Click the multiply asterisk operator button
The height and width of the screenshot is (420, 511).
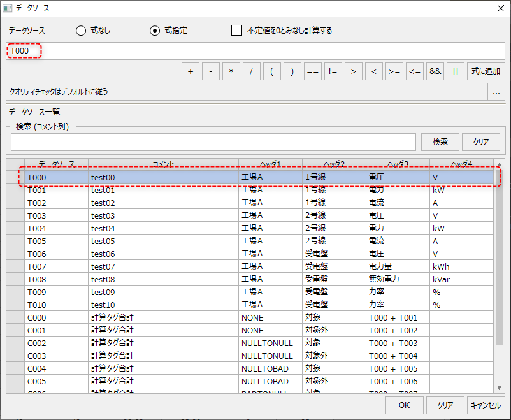pyautogui.click(x=231, y=71)
